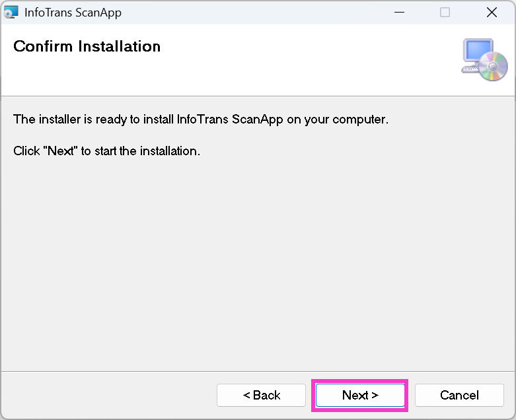Viewport: 516px width, 420px height.
Task: Minimize the installer window
Action: coord(399,13)
